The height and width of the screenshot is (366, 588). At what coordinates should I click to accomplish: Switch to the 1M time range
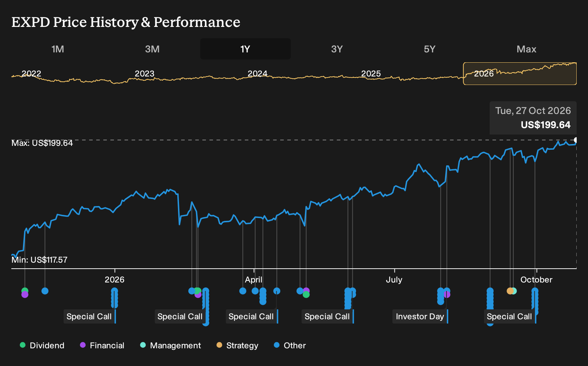click(58, 49)
